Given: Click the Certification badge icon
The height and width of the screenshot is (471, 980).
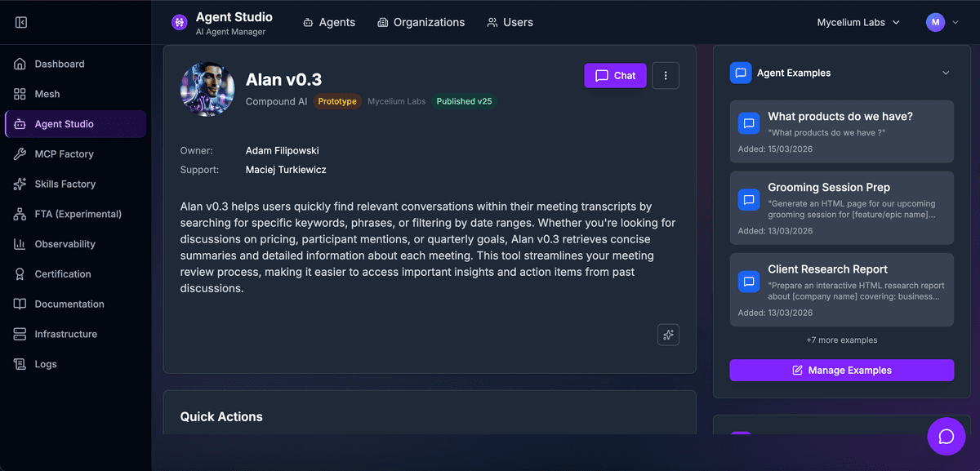Looking at the screenshot, I should coord(20,274).
